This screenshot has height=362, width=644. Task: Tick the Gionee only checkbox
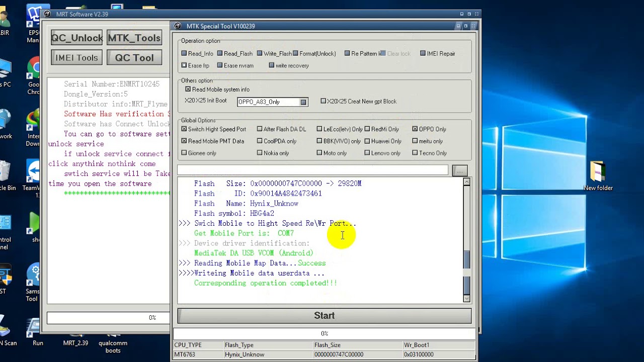tap(184, 153)
